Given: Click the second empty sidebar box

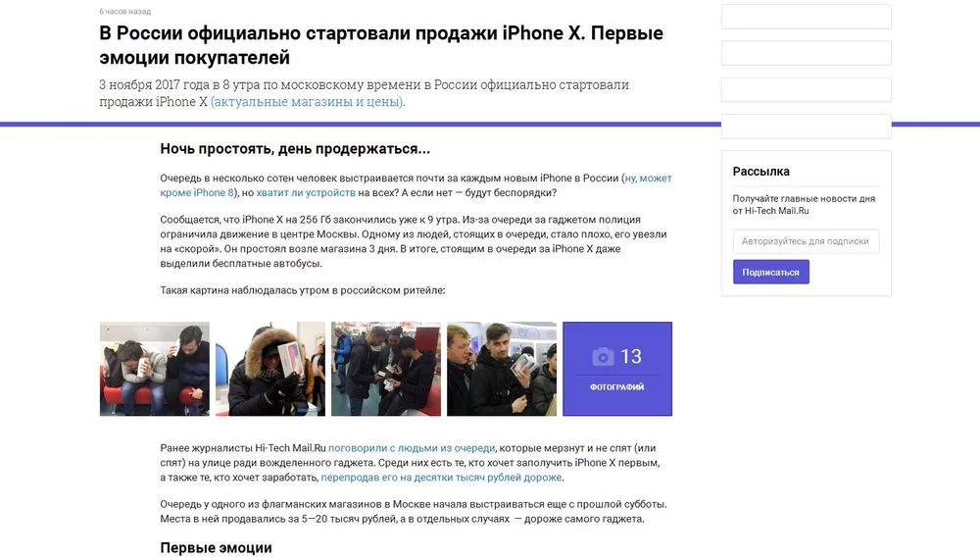Looking at the screenshot, I should (807, 53).
